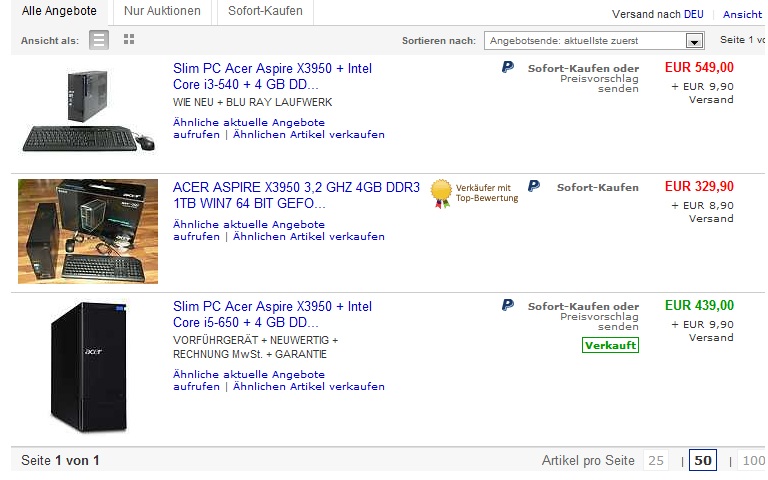Open the Nur Auktionen tab

pyautogui.click(x=162, y=11)
